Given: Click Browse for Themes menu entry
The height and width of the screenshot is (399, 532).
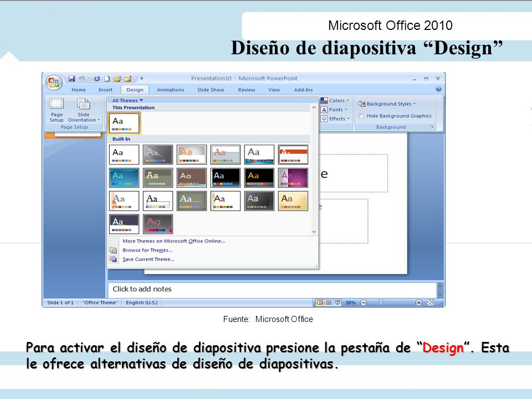Looking at the screenshot, I should pos(147,250).
